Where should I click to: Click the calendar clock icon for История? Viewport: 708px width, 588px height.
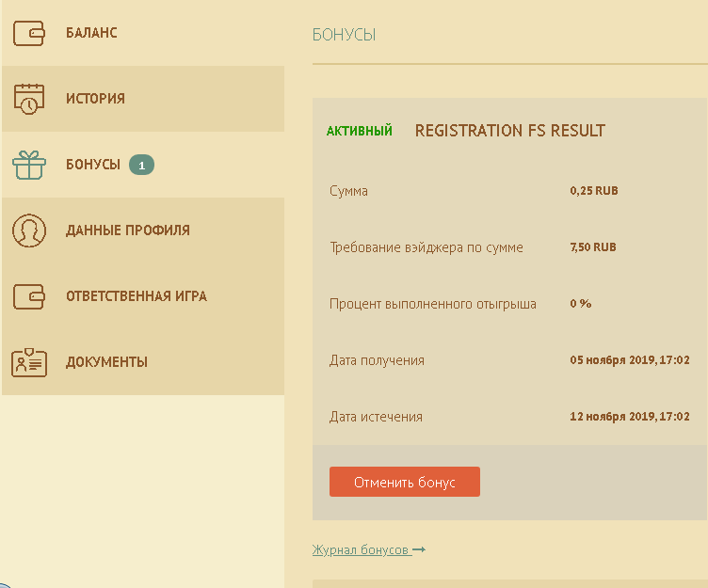click(x=29, y=99)
